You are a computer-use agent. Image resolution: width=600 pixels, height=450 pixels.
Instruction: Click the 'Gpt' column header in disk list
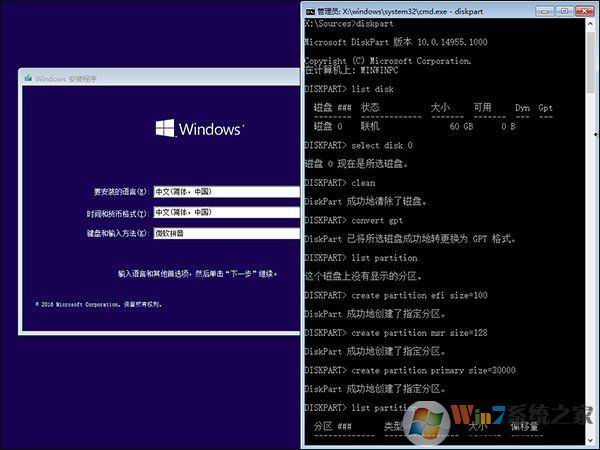(x=545, y=108)
